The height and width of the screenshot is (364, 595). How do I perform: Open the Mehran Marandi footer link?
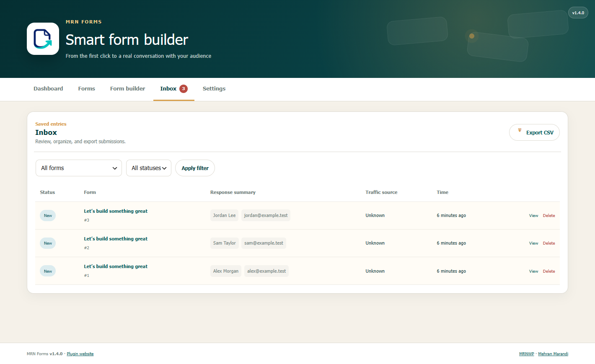click(553, 354)
